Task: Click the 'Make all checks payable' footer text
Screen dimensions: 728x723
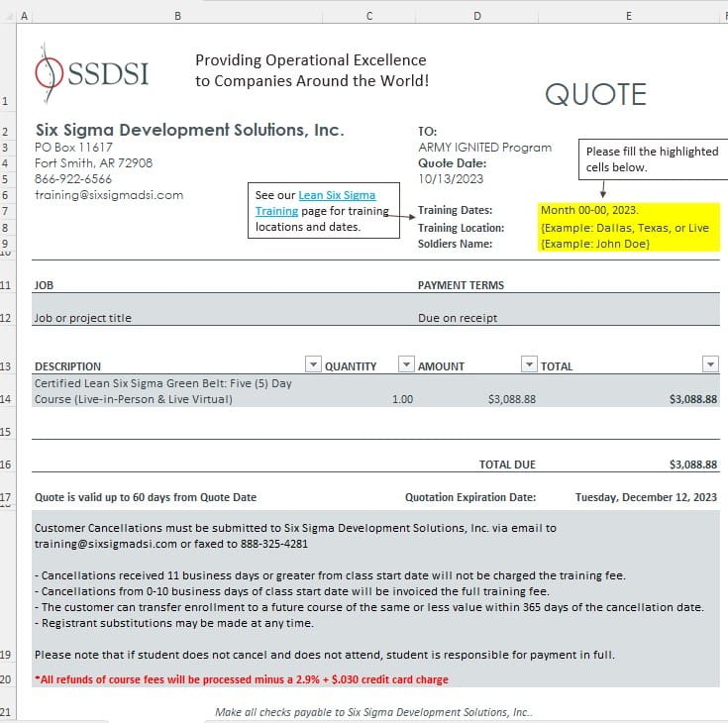Action: [373, 712]
